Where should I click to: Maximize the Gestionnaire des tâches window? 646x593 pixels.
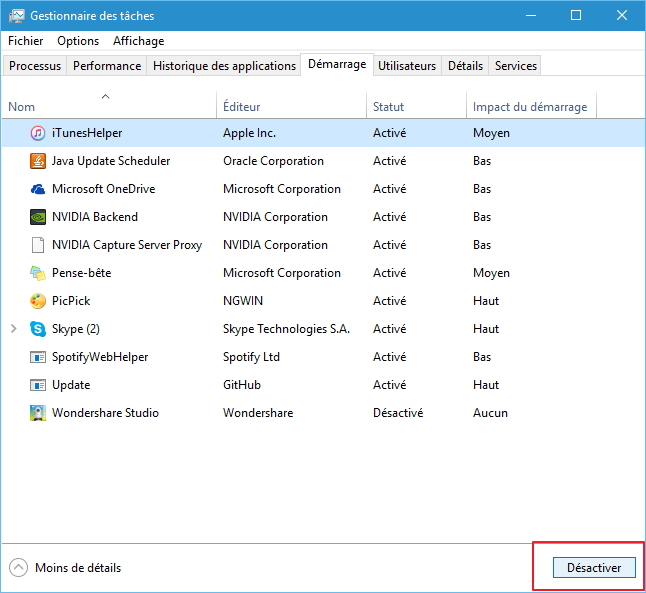coord(576,16)
